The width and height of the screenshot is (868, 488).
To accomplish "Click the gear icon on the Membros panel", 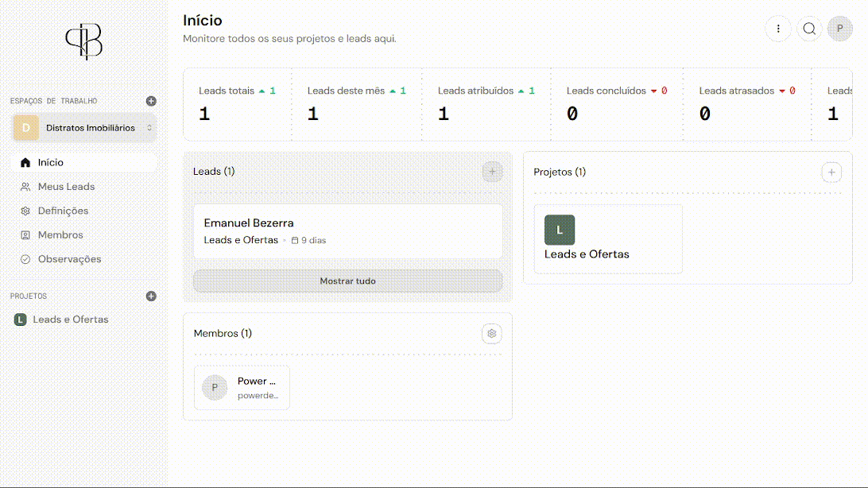I will [492, 334].
